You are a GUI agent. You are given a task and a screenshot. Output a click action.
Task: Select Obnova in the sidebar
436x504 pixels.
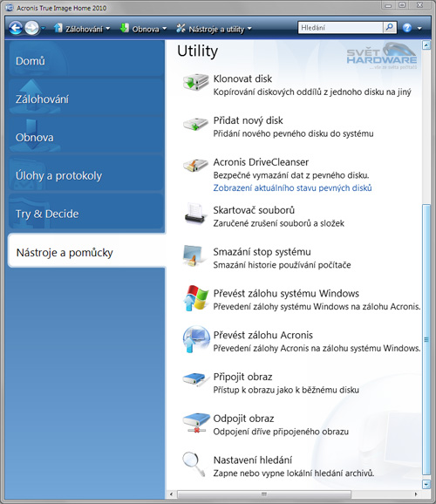(x=85, y=135)
